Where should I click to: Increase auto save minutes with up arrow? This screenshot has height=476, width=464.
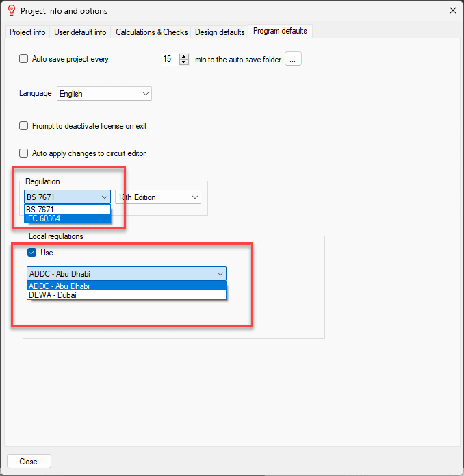click(x=183, y=56)
